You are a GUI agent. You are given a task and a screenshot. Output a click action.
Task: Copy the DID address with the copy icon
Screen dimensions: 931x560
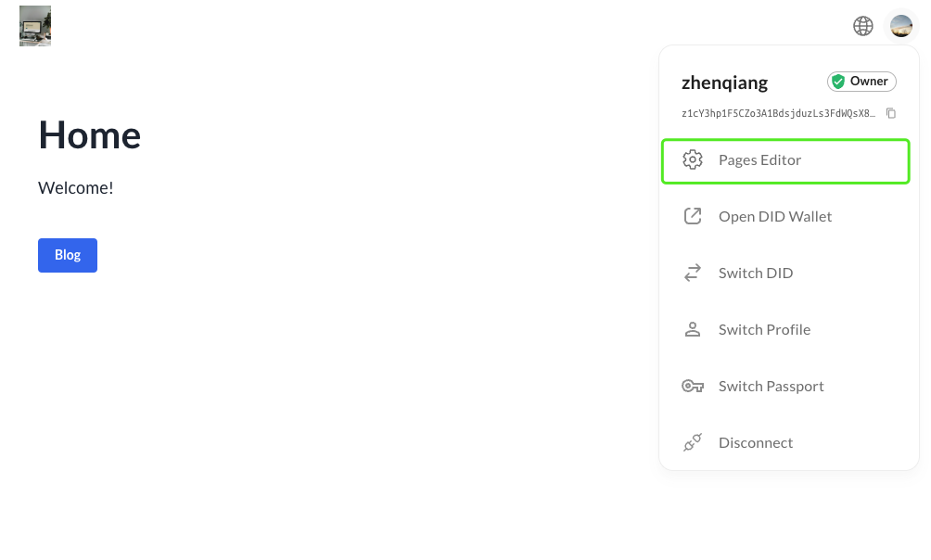[x=891, y=113]
